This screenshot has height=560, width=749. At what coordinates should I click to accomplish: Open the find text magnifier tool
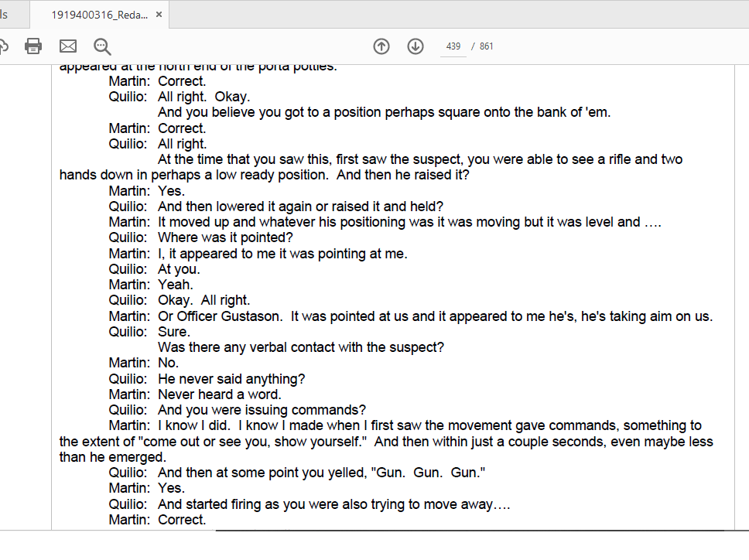(102, 46)
